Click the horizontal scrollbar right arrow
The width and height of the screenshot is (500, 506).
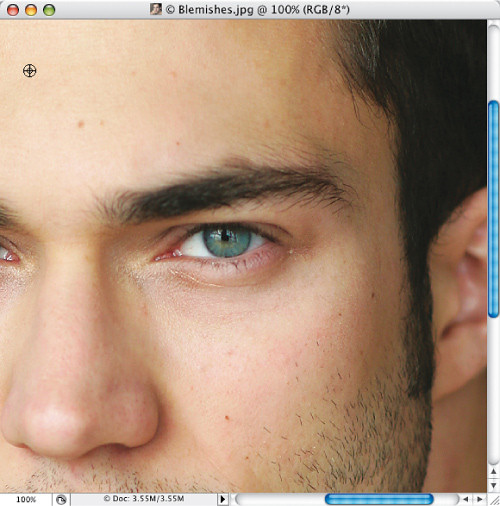point(480,499)
